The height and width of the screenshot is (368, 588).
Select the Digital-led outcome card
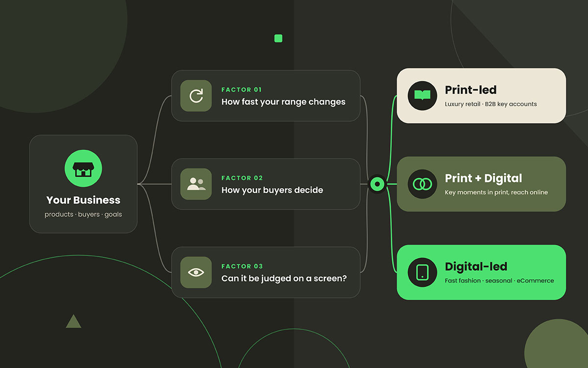point(481,272)
